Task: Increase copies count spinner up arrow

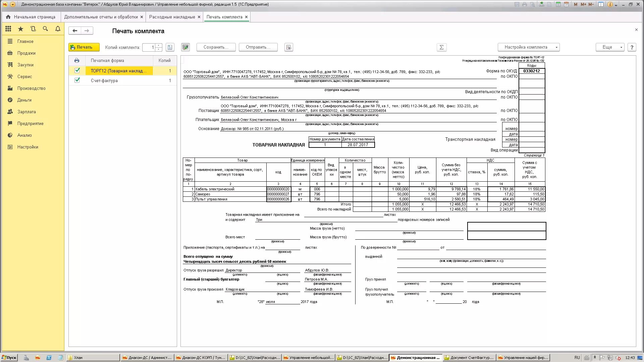Action: (159, 45)
